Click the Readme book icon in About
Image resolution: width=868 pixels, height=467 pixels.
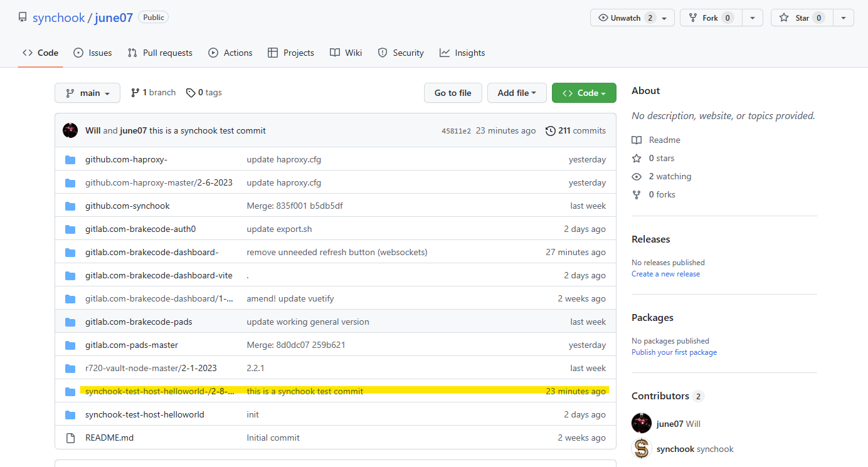click(x=637, y=139)
